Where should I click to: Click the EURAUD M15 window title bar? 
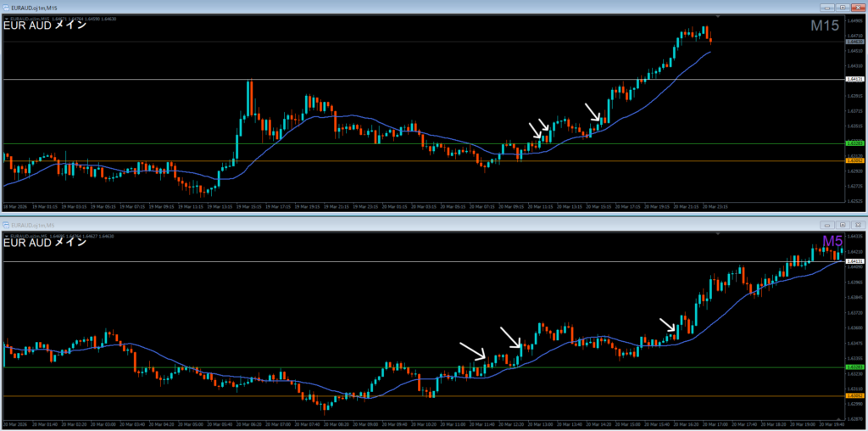point(339,7)
